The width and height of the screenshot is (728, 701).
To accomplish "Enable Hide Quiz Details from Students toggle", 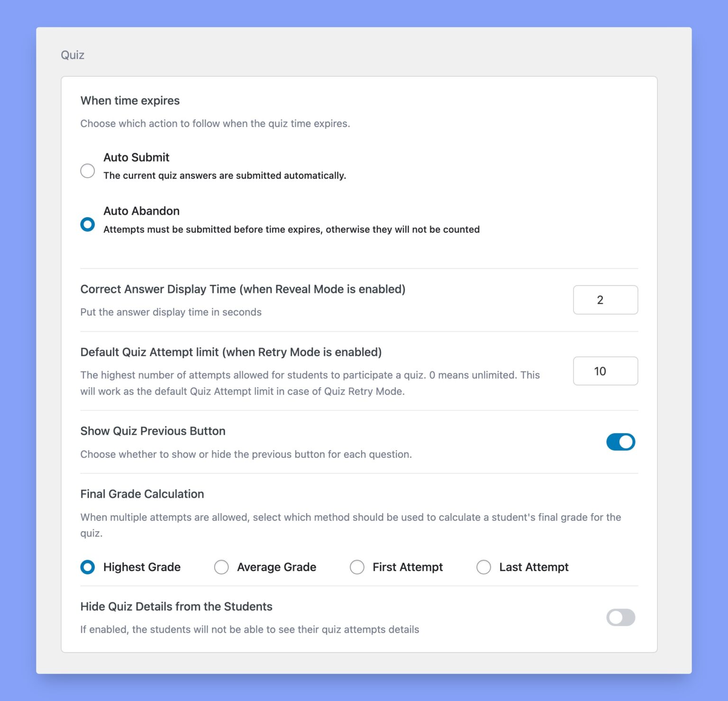I will [620, 618].
